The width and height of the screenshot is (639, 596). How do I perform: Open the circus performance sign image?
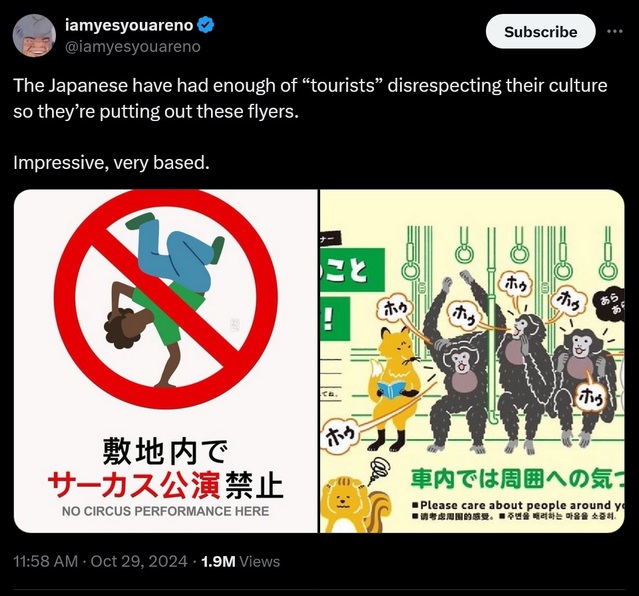point(165,361)
